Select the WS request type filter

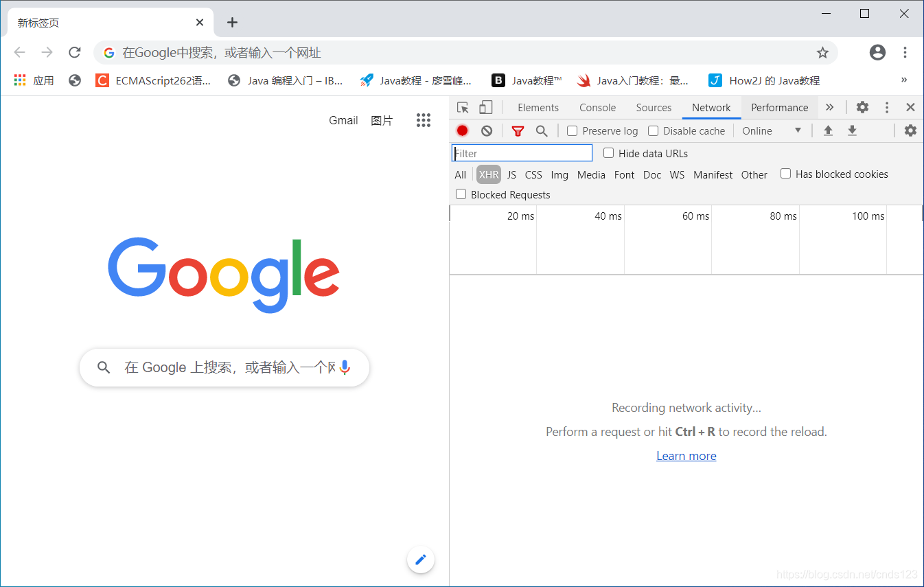point(677,174)
